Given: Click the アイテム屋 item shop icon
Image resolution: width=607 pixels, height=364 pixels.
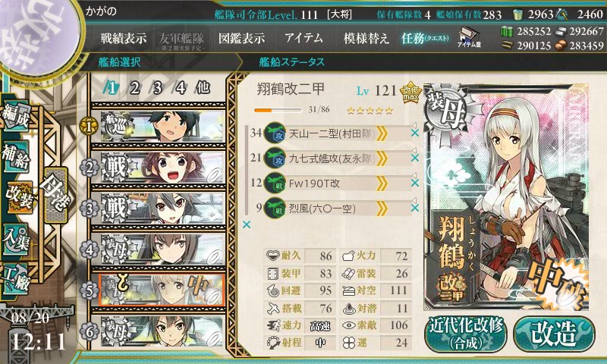Looking at the screenshot, I should pos(469,37).
